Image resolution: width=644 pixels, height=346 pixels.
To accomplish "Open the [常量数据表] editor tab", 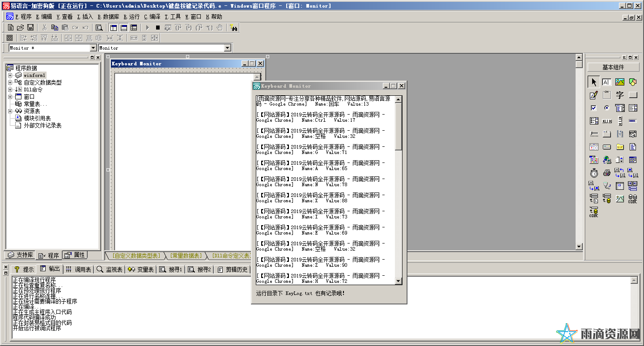I will pyautogui.click(x=186, y=256).
